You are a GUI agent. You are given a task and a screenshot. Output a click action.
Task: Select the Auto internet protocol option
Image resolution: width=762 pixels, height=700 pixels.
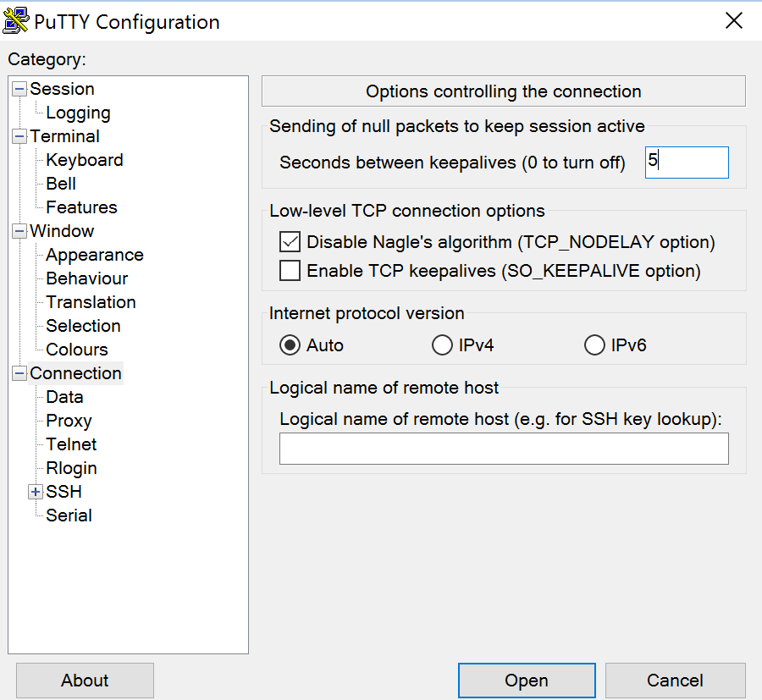click(x=290, y=344)
